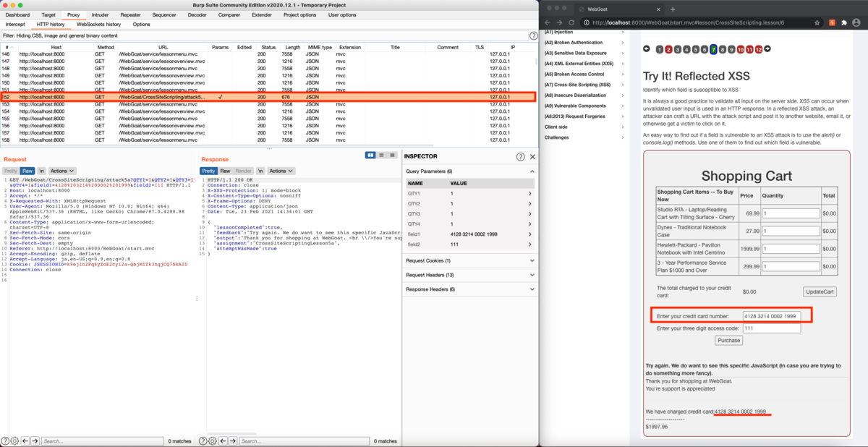This screenshot has height=447, width=868.
Task: Toggle Render view in Response pane
Action: (243, 171)
